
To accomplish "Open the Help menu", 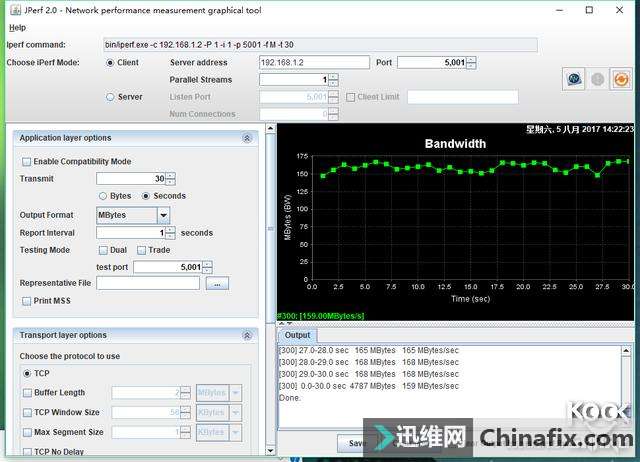I will tap(17, 28).
